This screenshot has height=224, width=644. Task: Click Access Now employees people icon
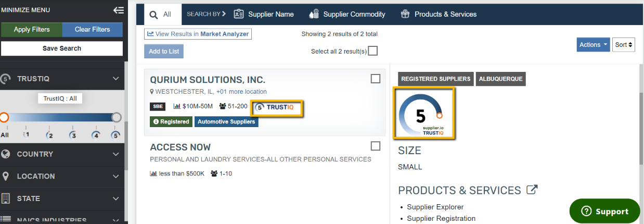coord(214,173)
